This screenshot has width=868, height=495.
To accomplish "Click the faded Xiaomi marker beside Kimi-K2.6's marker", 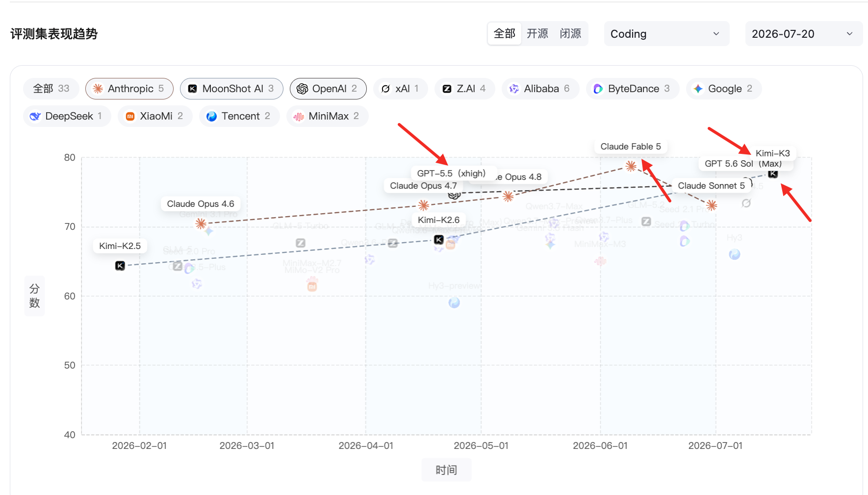I will click(450, 244).
